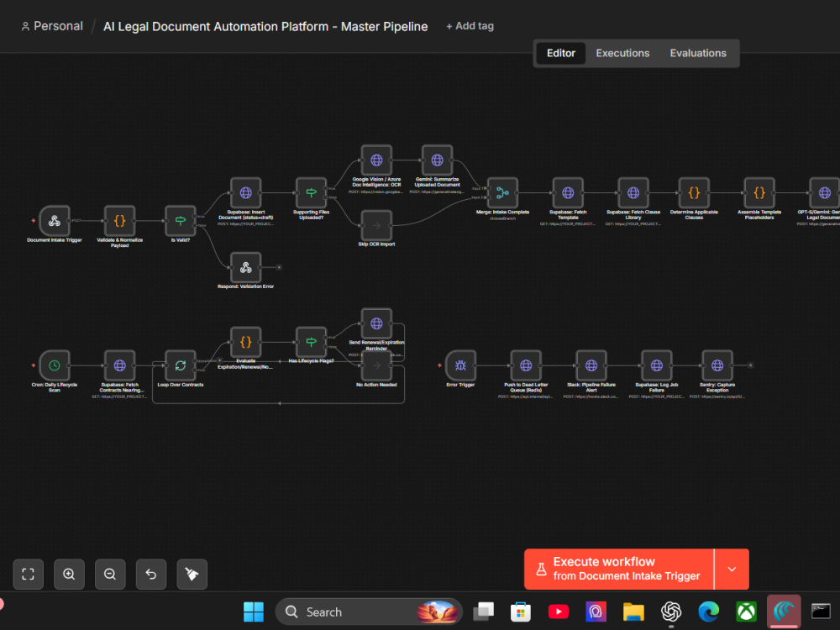Select Respond: Validation Error node
The height and width of the screenshot is (630, 840).
pyautogui.click(x=246, y=267)
